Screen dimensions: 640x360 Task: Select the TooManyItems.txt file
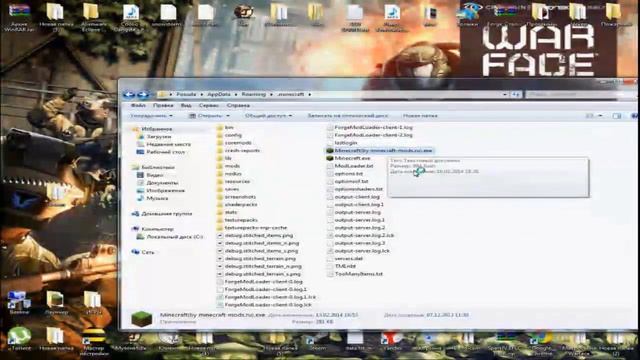pos(358,274)
